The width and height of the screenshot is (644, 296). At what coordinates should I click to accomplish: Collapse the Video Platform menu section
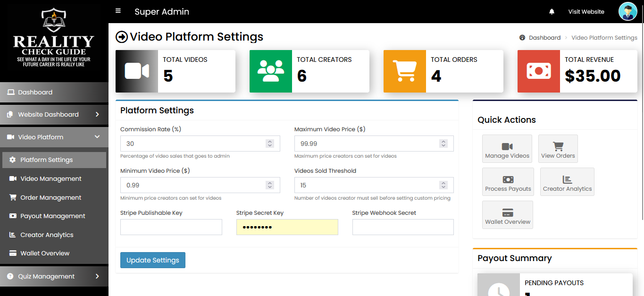[97, 137]
